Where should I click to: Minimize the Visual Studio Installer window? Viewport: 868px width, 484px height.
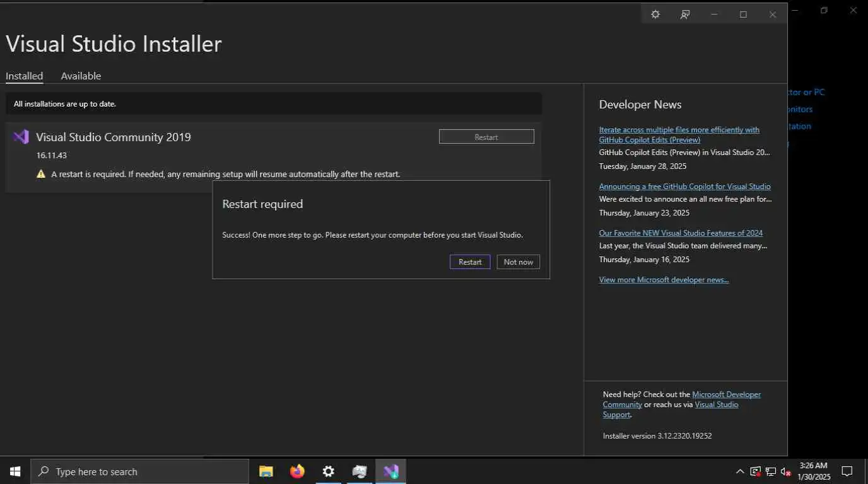[714, 14]
